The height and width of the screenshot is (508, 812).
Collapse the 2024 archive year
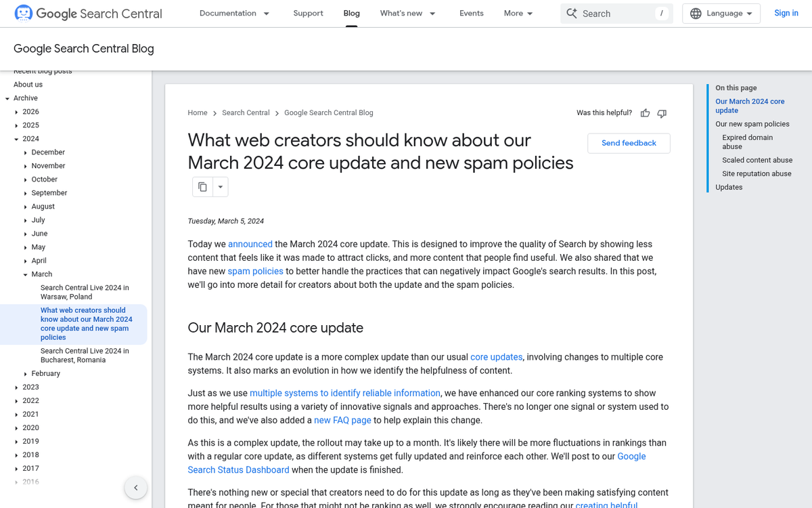point(17,139)
